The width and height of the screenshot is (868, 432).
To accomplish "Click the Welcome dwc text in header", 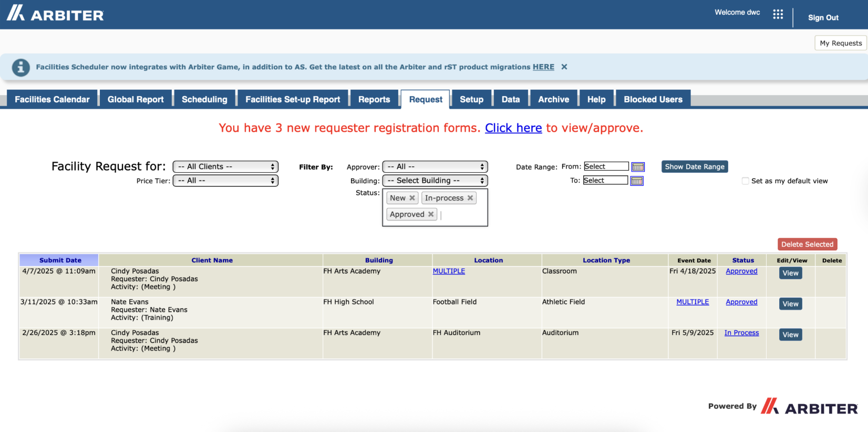I will click(737, 12).
